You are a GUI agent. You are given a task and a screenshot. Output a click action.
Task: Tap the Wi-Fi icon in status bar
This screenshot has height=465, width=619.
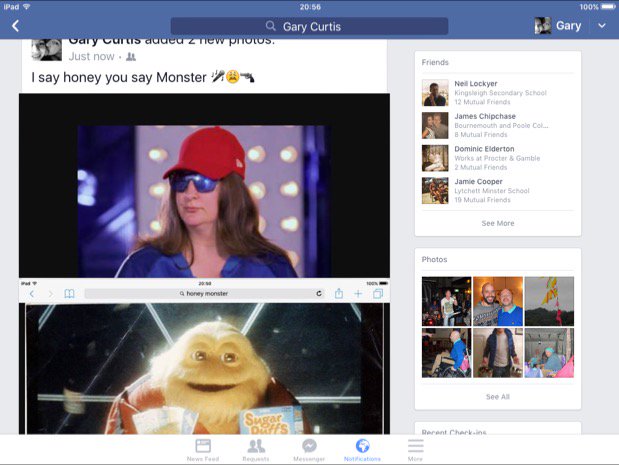[x=26, y=7]
